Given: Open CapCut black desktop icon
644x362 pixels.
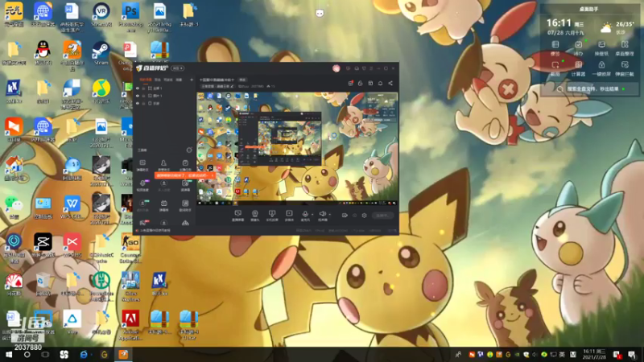Looking at the screenshot, I should 43,245.
